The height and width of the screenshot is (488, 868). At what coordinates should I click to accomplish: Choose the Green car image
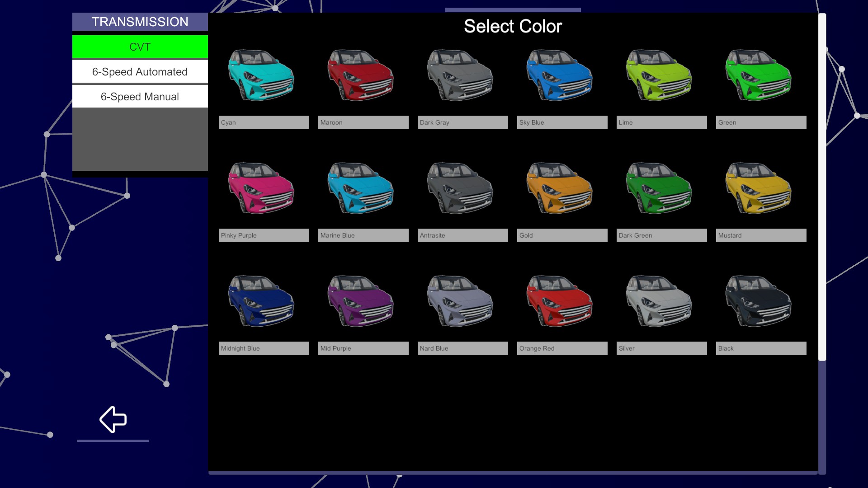coord(759,75)
